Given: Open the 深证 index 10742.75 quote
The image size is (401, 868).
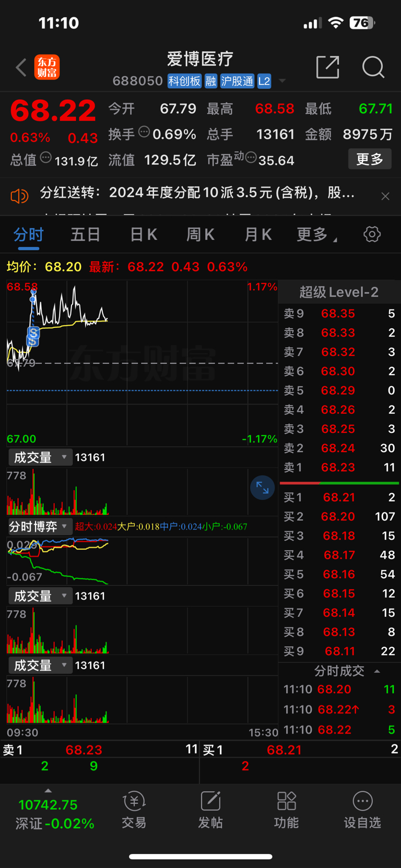Looking at the screenshot, I should [48, 805].
